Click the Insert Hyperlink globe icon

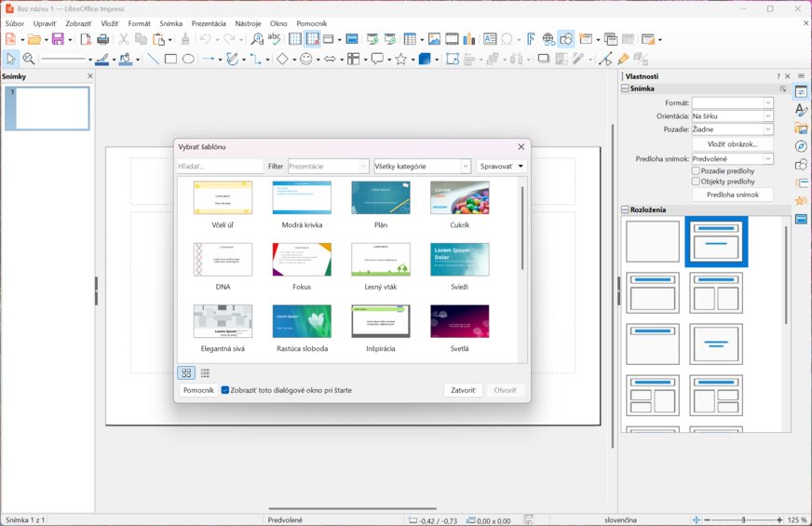[x=548, y=39]
